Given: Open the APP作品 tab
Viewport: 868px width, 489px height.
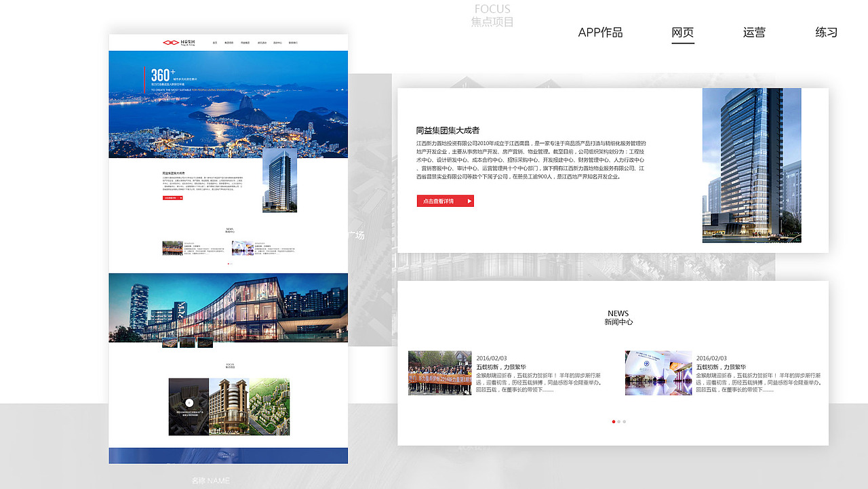Looking at the screenshot, I should point(600,33).
